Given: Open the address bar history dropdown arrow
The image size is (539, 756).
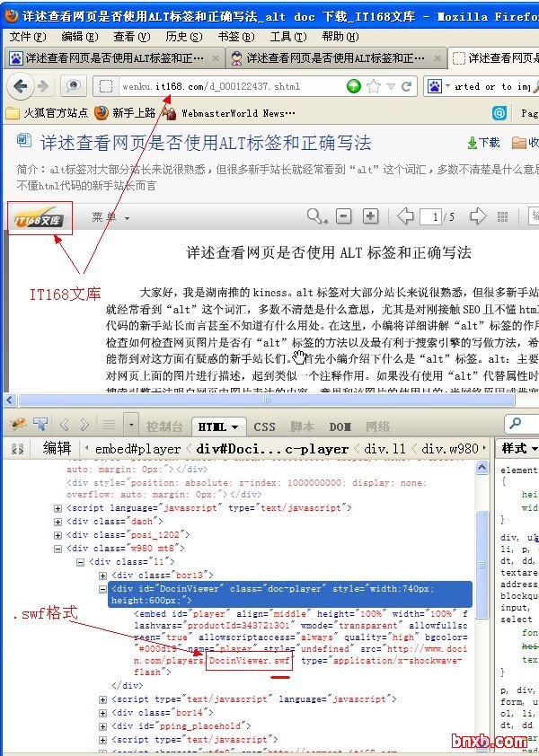Looking at the screenshot, I should (x=391, y=86).
